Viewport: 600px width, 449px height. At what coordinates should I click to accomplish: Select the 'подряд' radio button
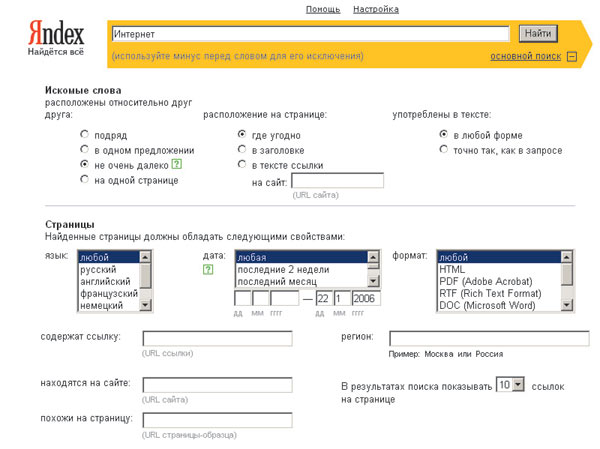point(84,134)
